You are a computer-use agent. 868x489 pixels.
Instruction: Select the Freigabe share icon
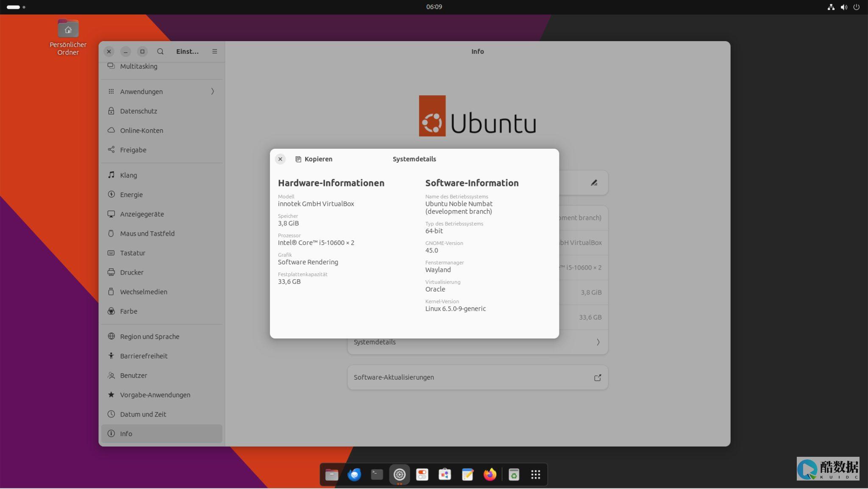111,150
